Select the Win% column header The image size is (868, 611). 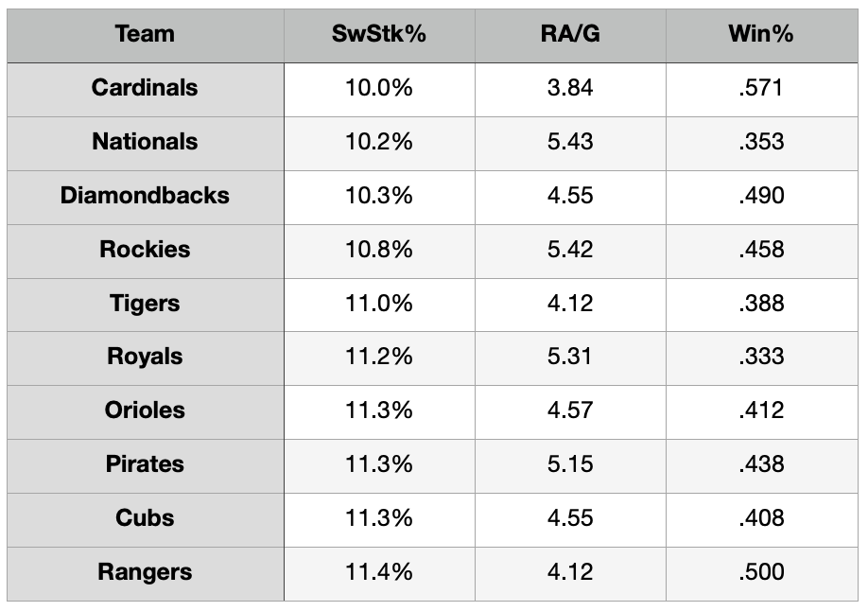(761, 35)
